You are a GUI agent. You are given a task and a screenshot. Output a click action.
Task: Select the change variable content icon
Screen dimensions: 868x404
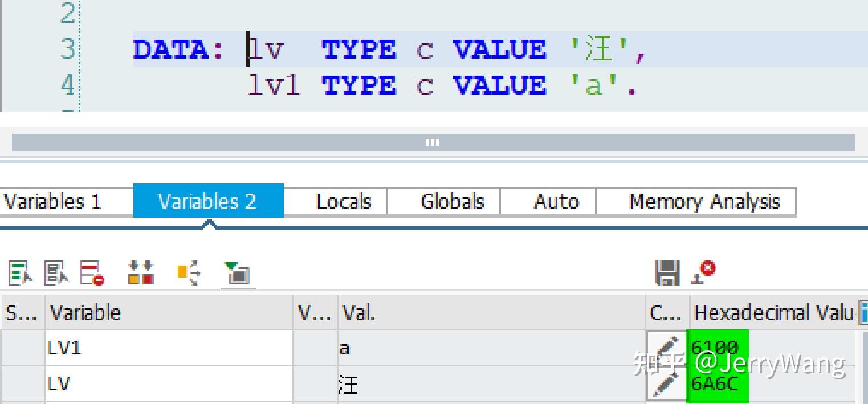[19, 272]
